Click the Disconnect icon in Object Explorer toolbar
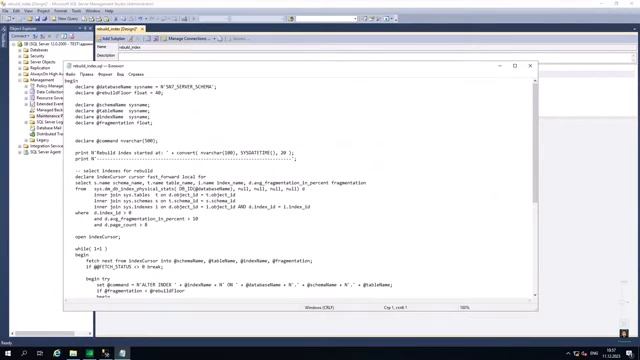 pyautogui.click(x=42, y=36)
